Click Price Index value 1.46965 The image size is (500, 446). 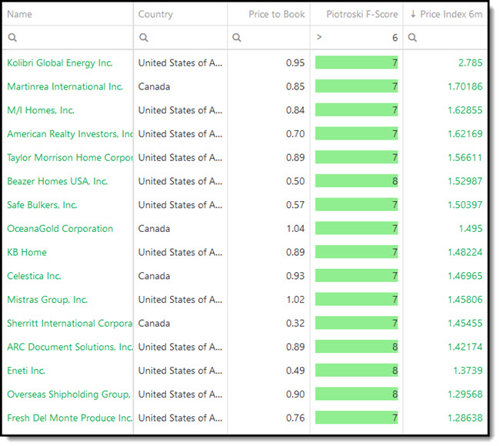(x=465, y=276)
